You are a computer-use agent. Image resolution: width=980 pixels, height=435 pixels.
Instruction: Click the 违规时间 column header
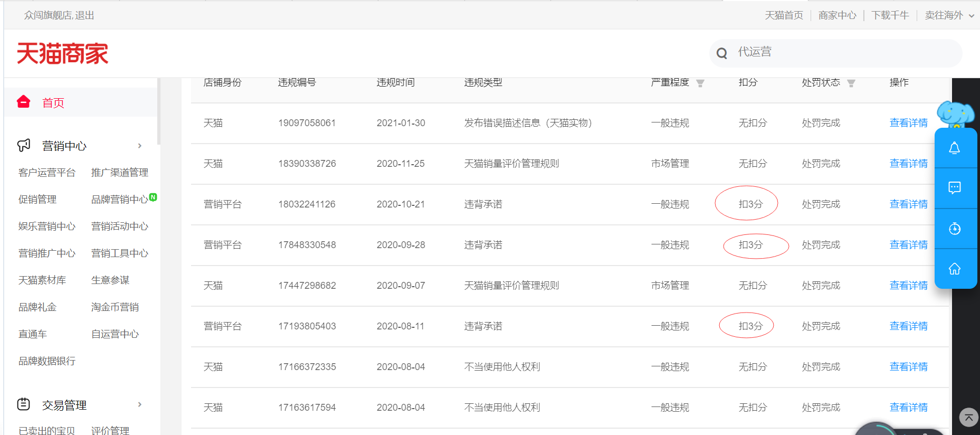point(396,82)
